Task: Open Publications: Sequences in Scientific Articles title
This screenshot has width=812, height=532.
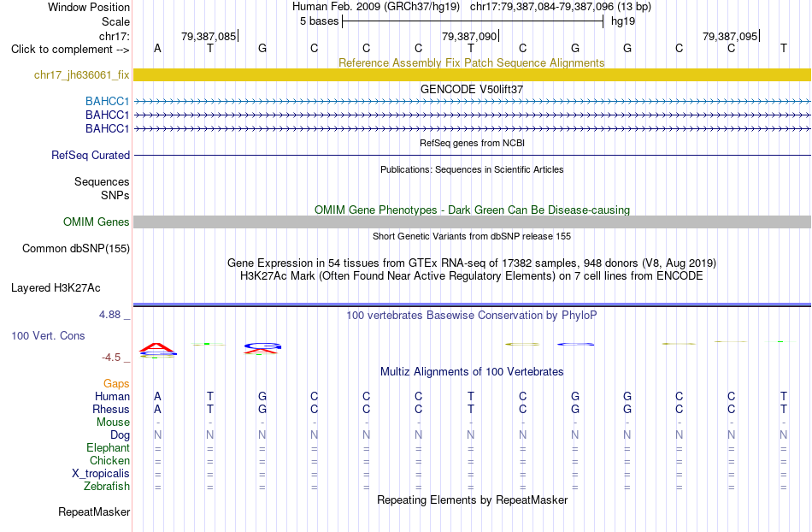Action: 472,169
